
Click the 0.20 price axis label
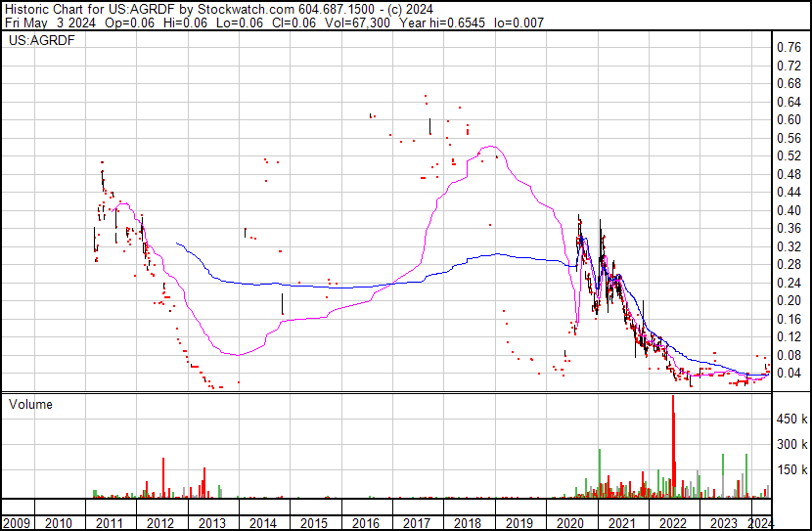pyautogui.click(x=789, y=301)
